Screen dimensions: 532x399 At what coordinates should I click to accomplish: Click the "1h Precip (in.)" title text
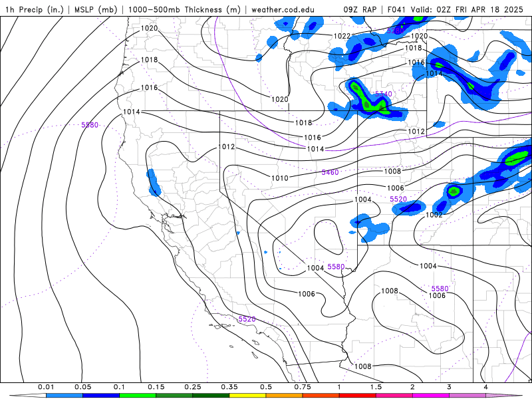35,9
